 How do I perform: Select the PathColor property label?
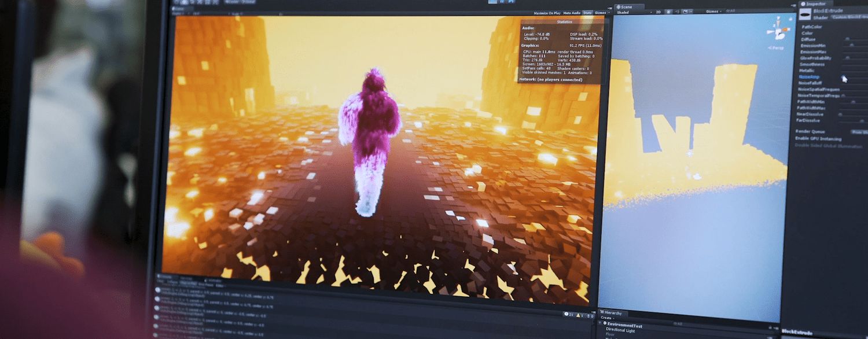(x=811, y=27)
